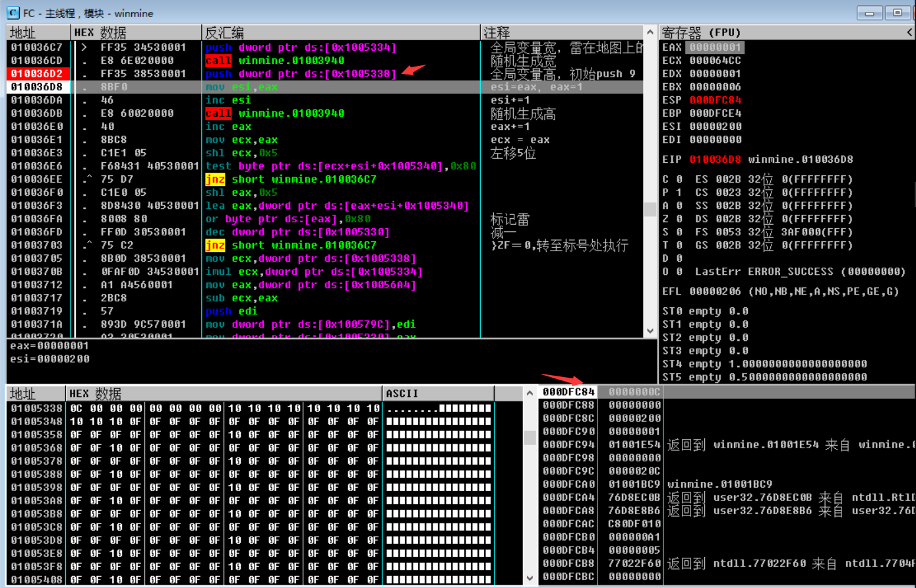
Task: Click esi=00000200 in the info pane
Action: 49,359
